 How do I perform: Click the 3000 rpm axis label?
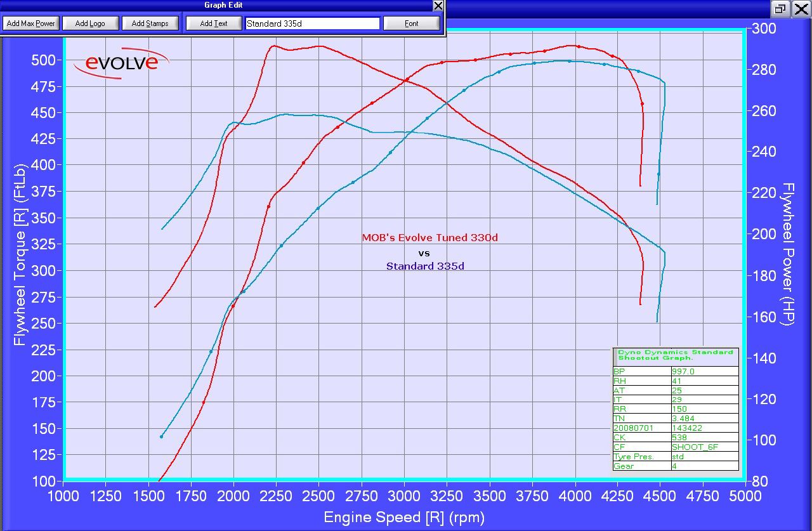pyautogui.click(x=404, y=495)
